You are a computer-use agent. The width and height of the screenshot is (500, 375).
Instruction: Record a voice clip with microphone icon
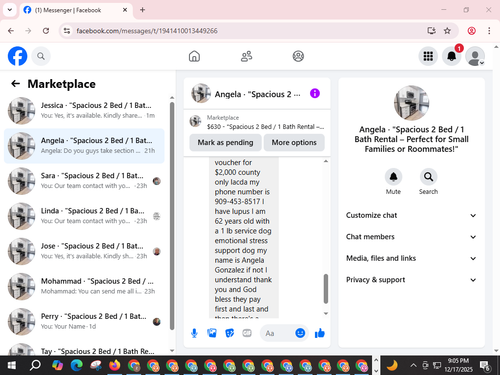(x=194, y=333)
